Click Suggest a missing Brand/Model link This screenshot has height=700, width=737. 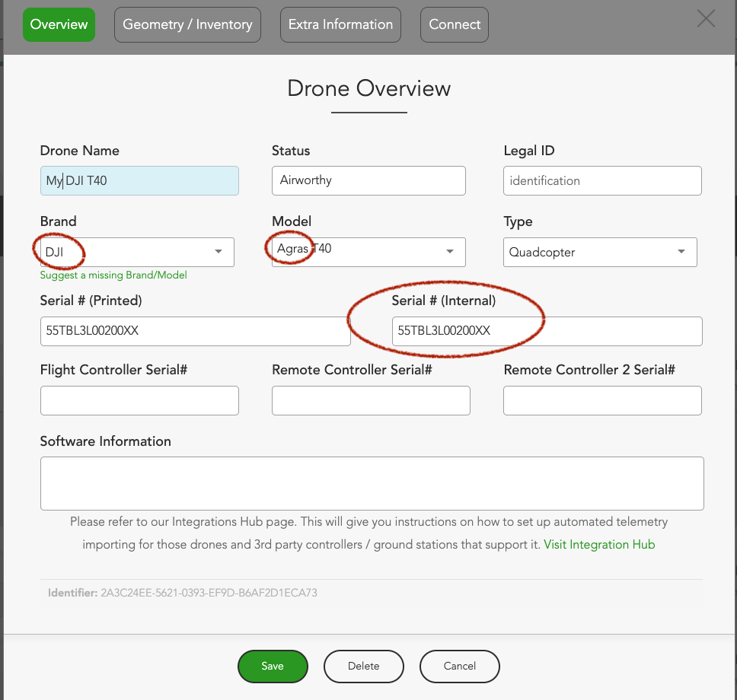tap(113, 275)
